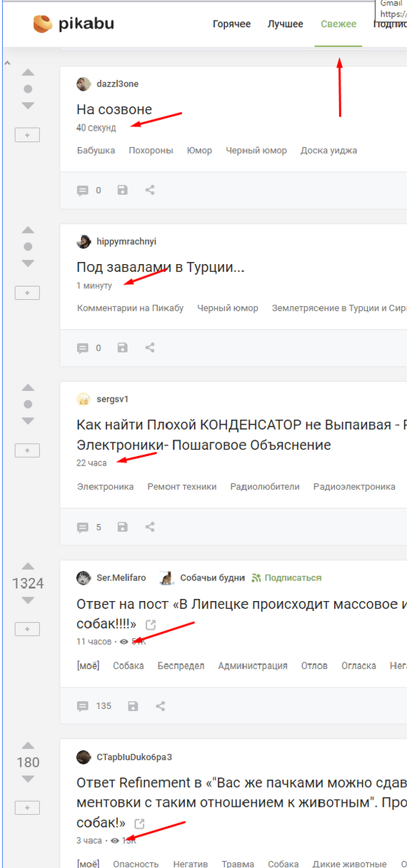
Task: Open the post "Под завалами в Турции..."
Action: click(161, 268)
